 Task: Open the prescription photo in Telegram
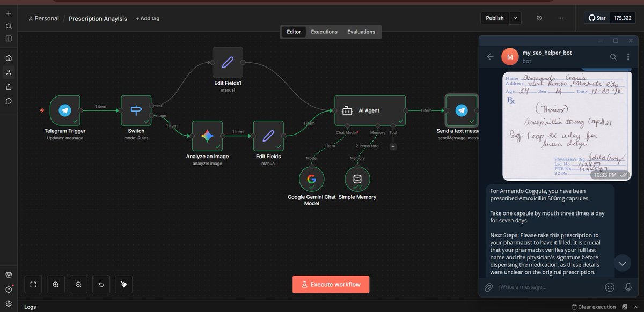pos(568,126)
